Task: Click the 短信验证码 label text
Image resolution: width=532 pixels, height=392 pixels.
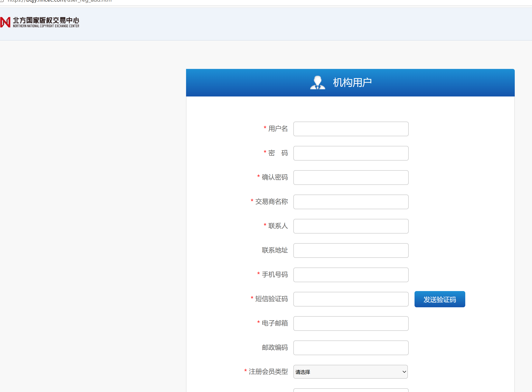Action: [271, 299]
